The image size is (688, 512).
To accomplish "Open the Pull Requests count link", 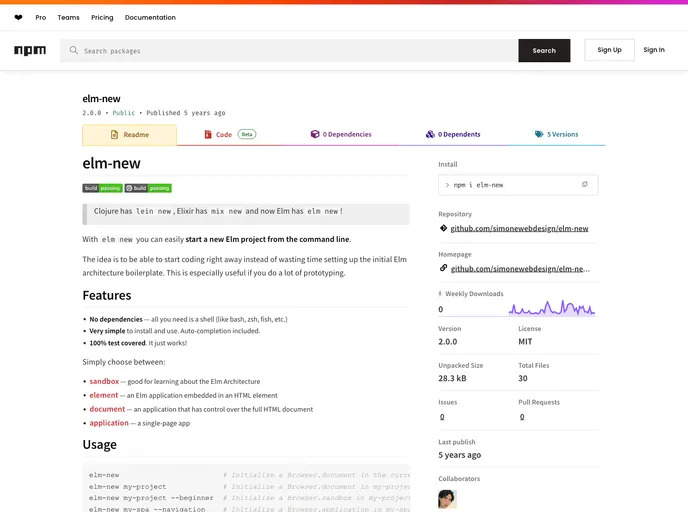I will click(522, 417).
